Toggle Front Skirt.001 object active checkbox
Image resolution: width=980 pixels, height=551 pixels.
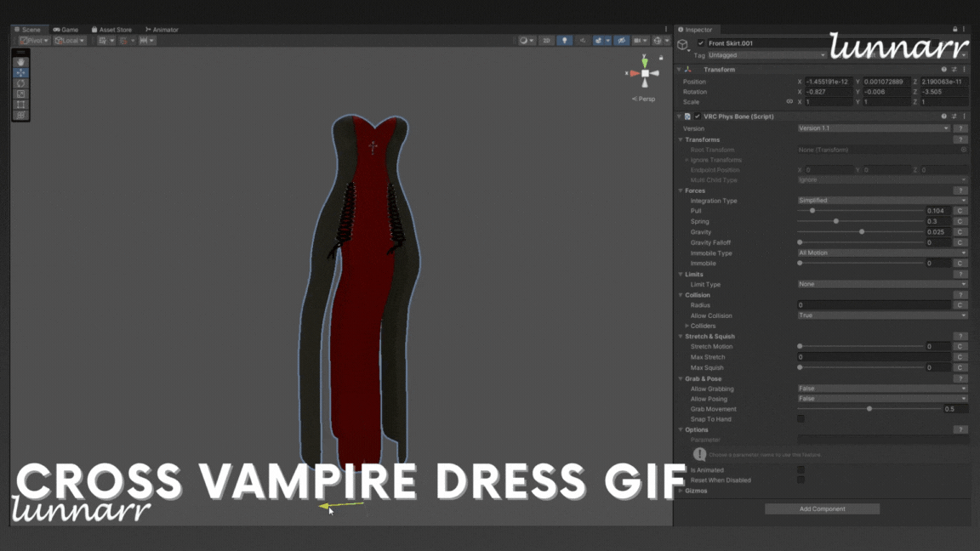click(x=700, y=43)
